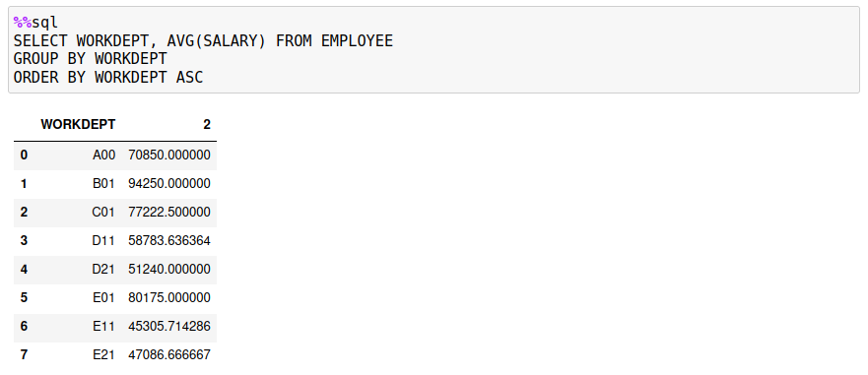Click the value 94250.000000

pyautogui.click(x=169, y=184)
